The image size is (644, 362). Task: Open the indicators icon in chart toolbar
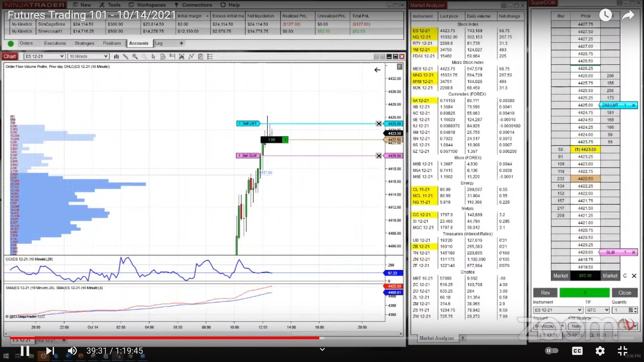[191, 56]
